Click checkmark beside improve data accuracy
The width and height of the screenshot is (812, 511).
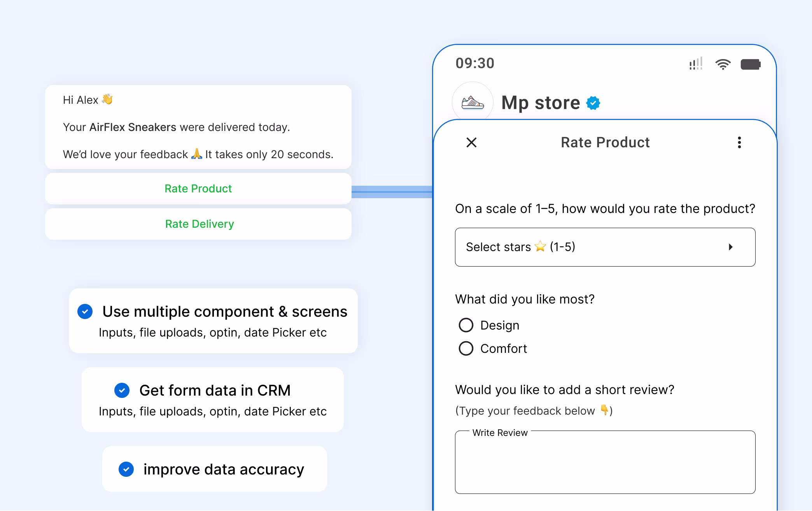(126, 469)
